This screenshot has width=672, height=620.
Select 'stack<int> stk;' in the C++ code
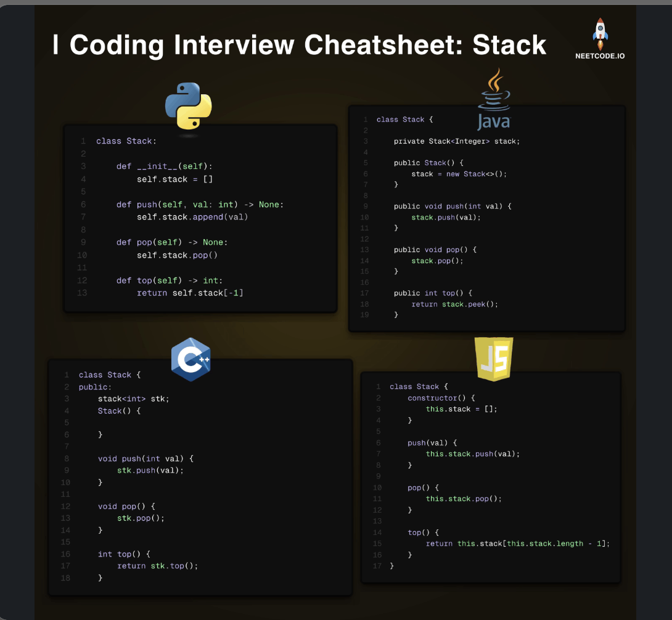133,399
